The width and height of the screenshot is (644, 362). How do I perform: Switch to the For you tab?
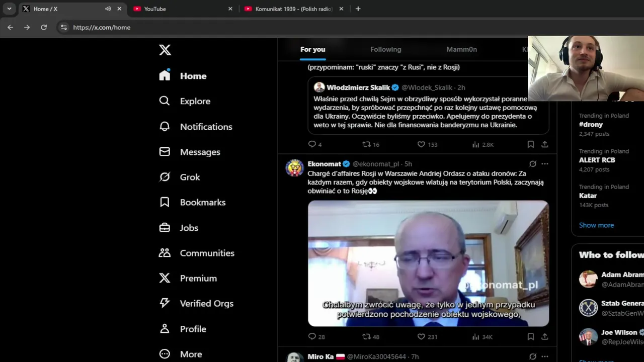pos(312,49)
